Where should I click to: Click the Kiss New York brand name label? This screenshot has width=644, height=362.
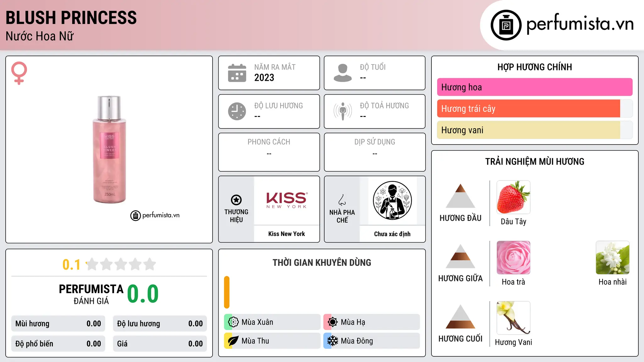click(x=286, y=234)
